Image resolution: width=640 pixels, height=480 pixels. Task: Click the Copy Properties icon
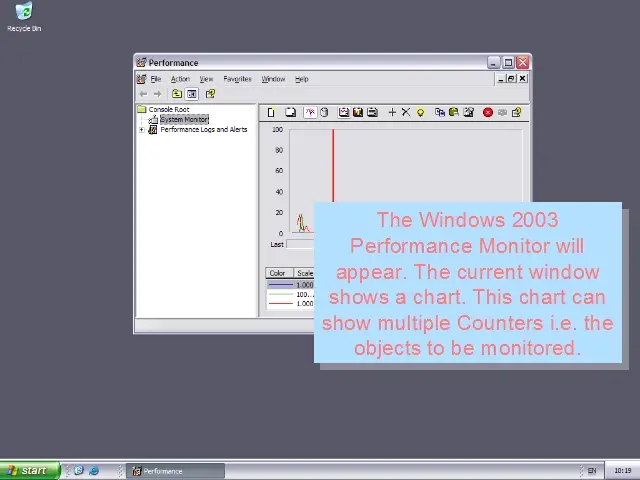pos(440,112)
